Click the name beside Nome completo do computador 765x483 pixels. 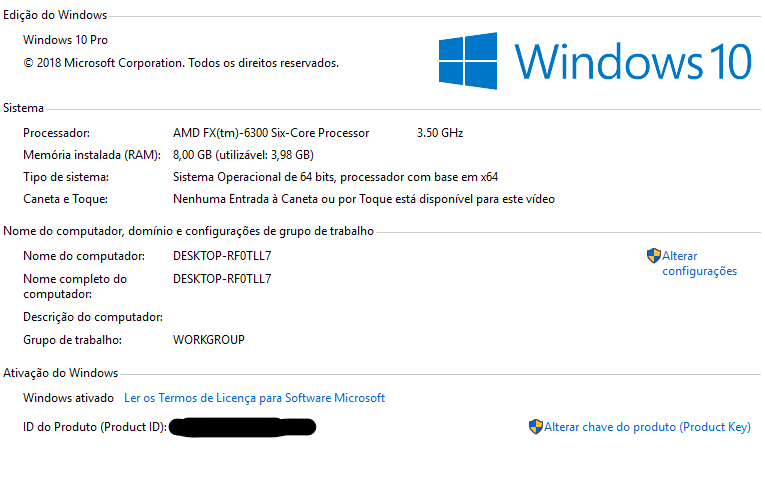tap(222, 279)
